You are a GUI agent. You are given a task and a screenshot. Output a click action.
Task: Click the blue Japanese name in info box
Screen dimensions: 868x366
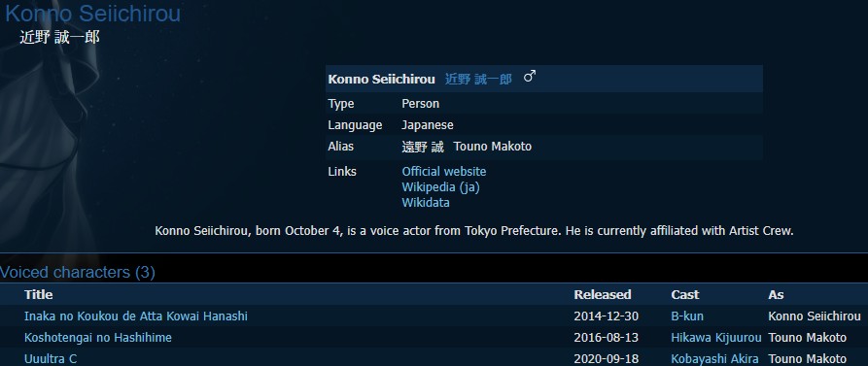coord(478,79)
